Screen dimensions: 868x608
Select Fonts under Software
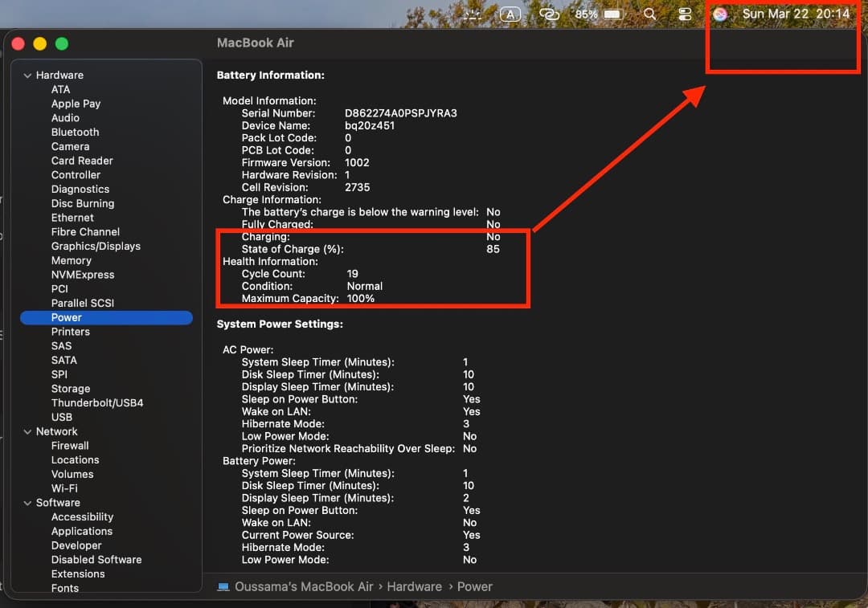coord(65,589)
